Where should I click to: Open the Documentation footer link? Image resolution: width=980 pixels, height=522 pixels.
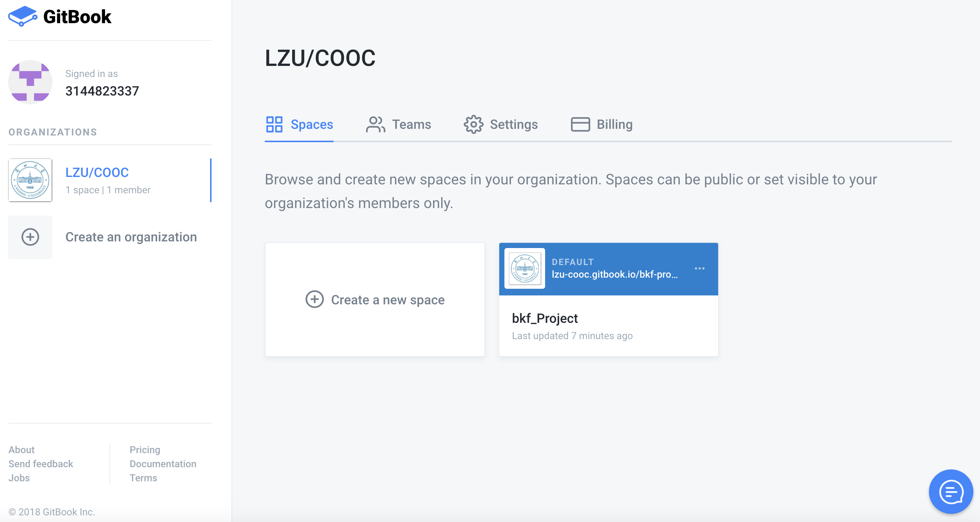pyautogui.click(x=163, y=464)
